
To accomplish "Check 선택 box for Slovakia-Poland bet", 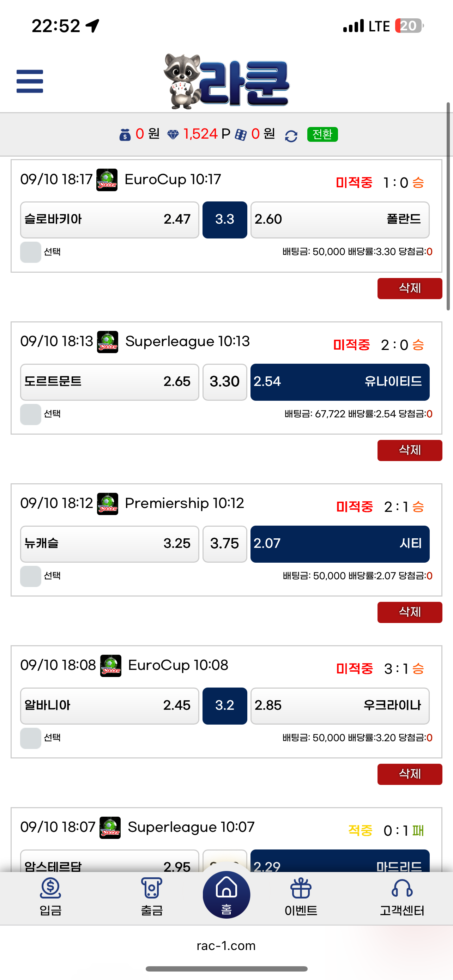I will click(31, 252).
